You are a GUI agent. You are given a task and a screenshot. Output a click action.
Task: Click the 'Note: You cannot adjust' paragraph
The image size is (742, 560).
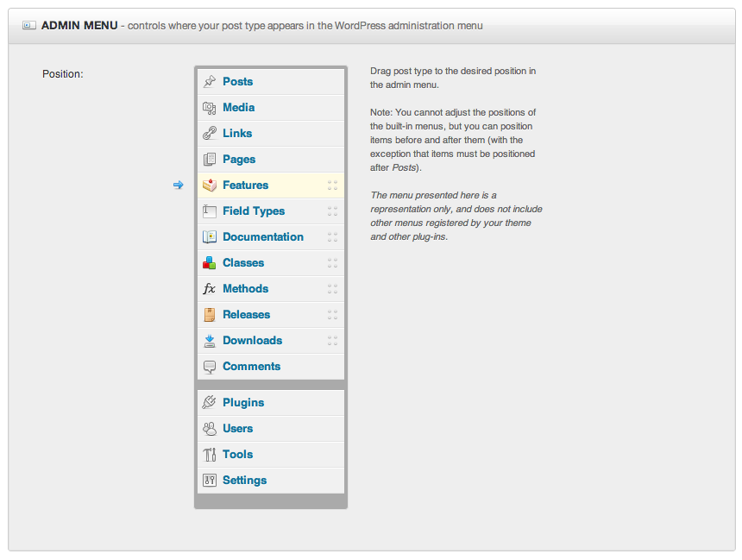click(x=453, y=140)
